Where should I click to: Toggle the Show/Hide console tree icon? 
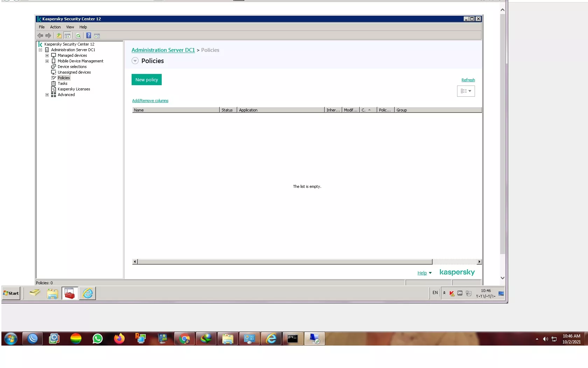click(x=68, y=36)
